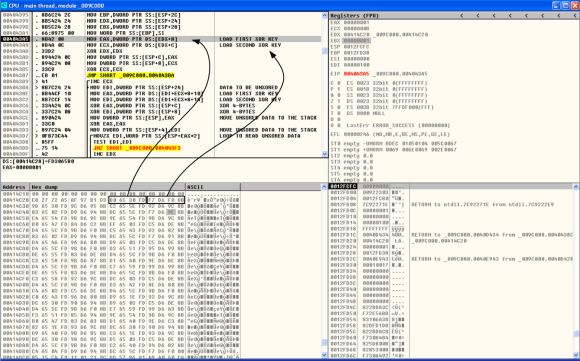Select the LOAD SECOND XOR KEY comment beside [EDX+C]
Image resolution: width=580 pixels, height=361 pixels.
[x=250, y=45]
